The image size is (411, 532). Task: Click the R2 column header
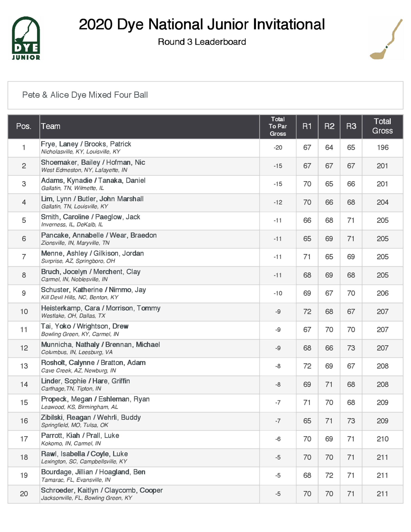click(329, 126)
